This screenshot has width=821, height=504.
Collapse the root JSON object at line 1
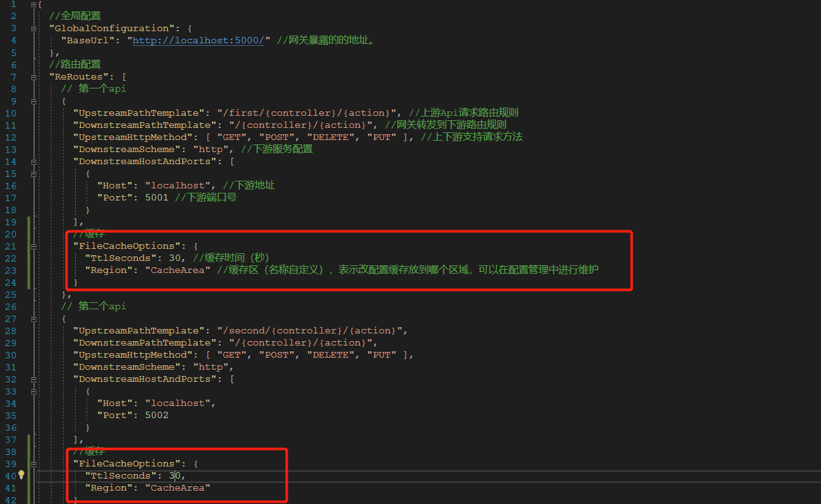coord(33,4)
